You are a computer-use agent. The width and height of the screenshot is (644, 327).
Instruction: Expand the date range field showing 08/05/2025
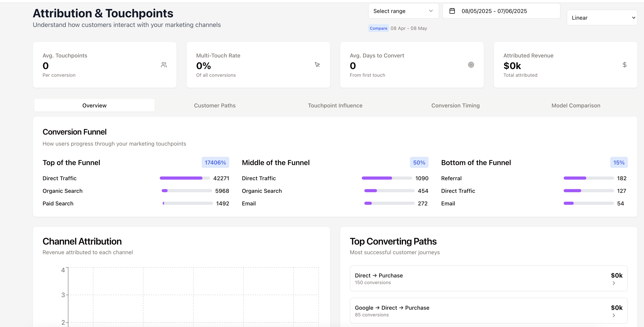tap(501, 11)
